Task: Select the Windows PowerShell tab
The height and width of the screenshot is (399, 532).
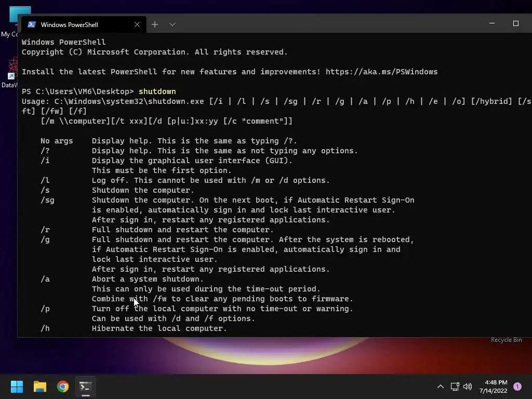Action: tap(84, 24)
